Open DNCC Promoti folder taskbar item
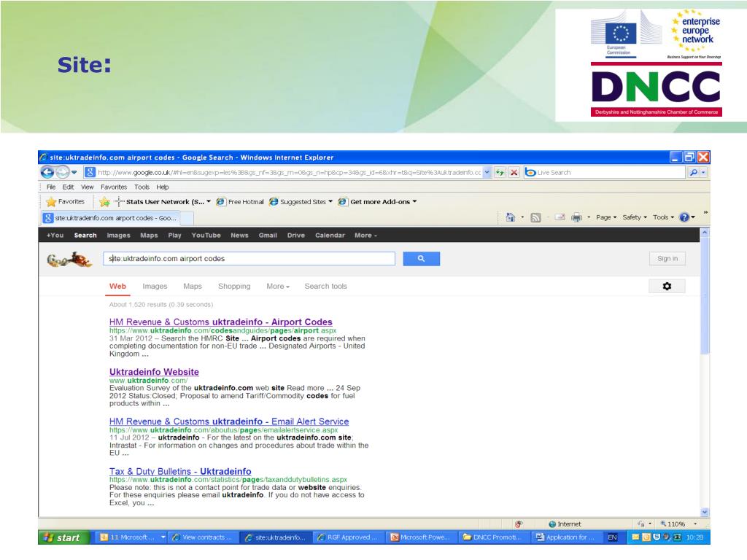This screenshot has width=747, height=560. [494, 537]
